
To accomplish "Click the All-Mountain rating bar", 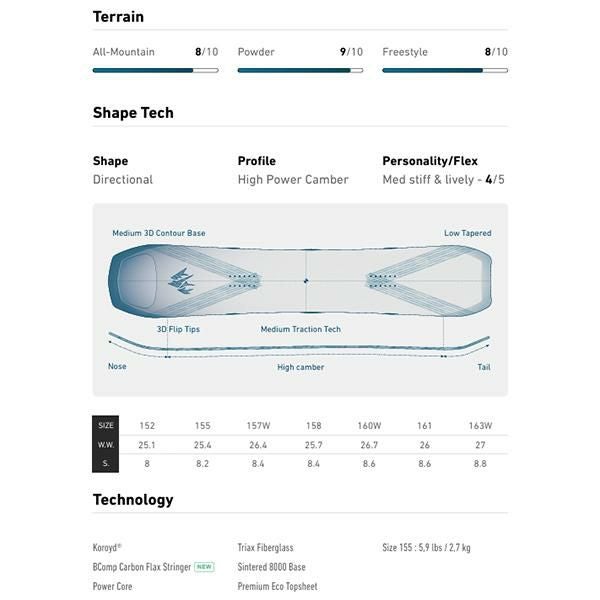I will pyautogui.click(x=155, y=70).
